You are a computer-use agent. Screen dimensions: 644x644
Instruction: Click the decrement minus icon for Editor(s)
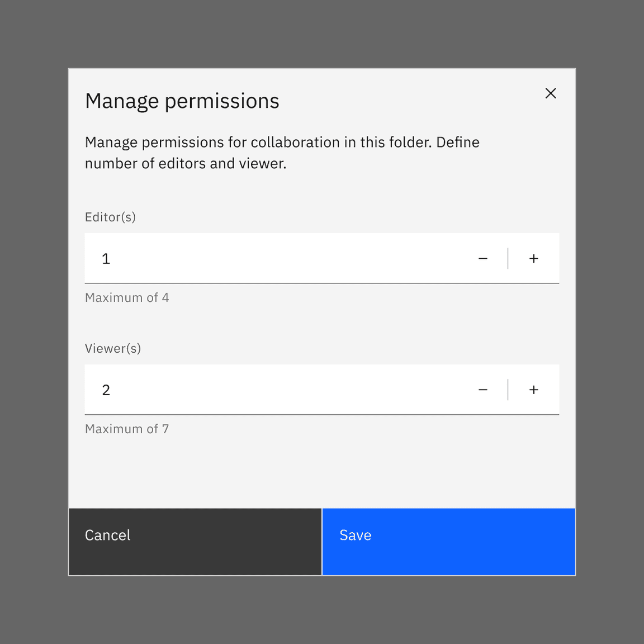pos(483,258)
